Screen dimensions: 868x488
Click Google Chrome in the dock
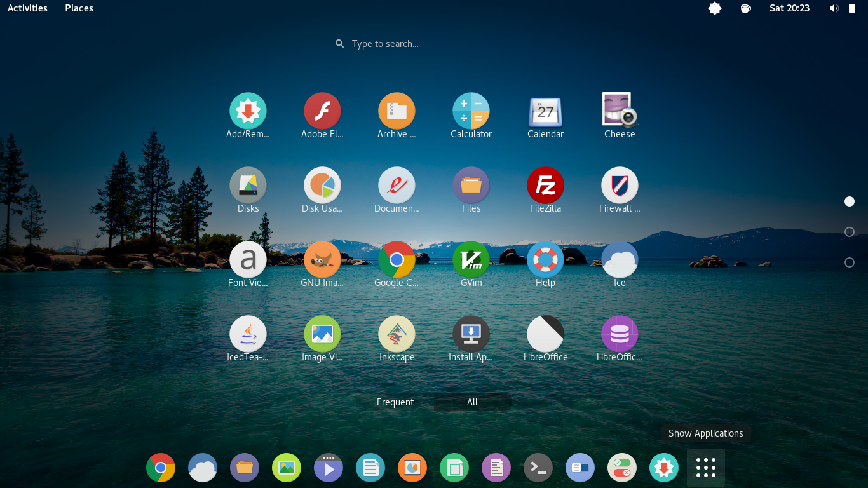[161, 468]
